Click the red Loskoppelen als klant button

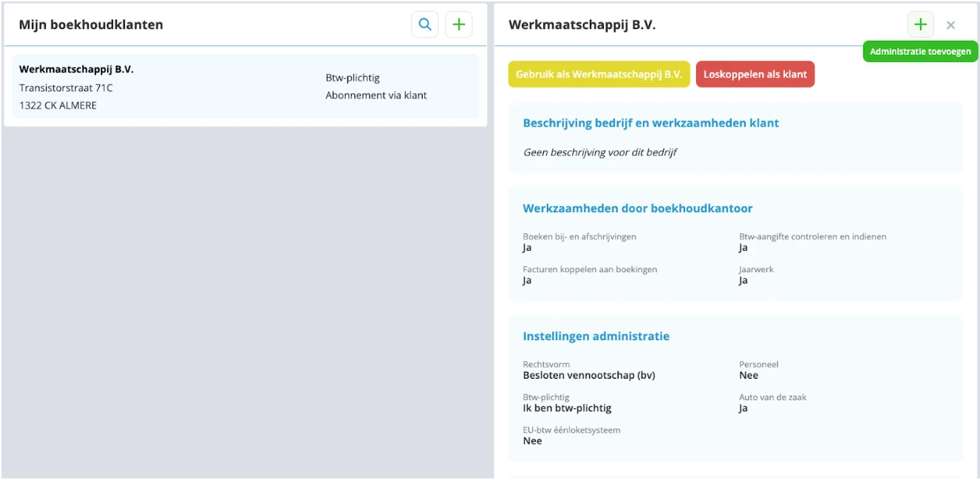tap(755, 74)
